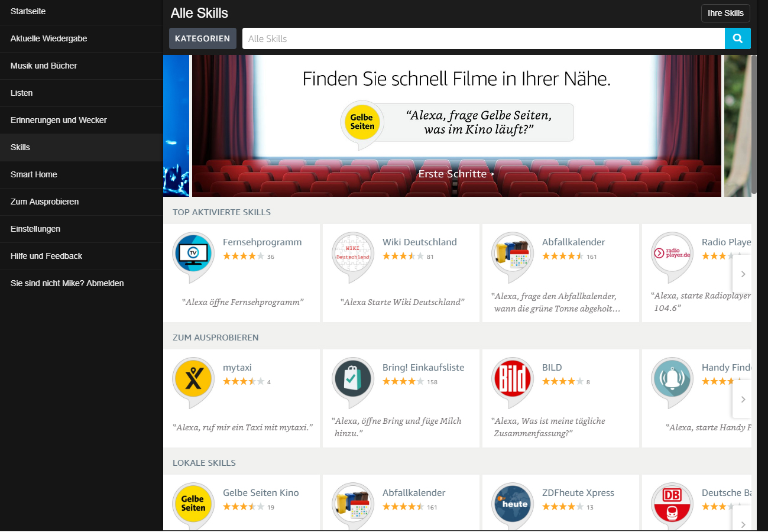Open the KATEGORIEN dropdown

tap(203, 38)
